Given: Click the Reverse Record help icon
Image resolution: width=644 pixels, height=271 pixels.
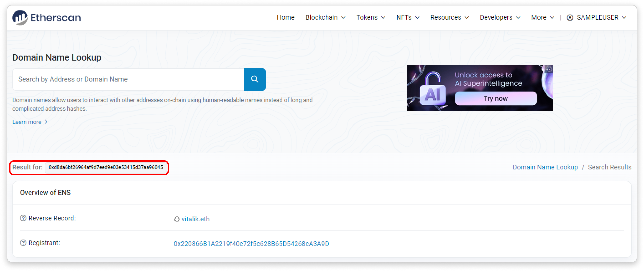Looking at the screenshot, I should (x=23, y=218).
